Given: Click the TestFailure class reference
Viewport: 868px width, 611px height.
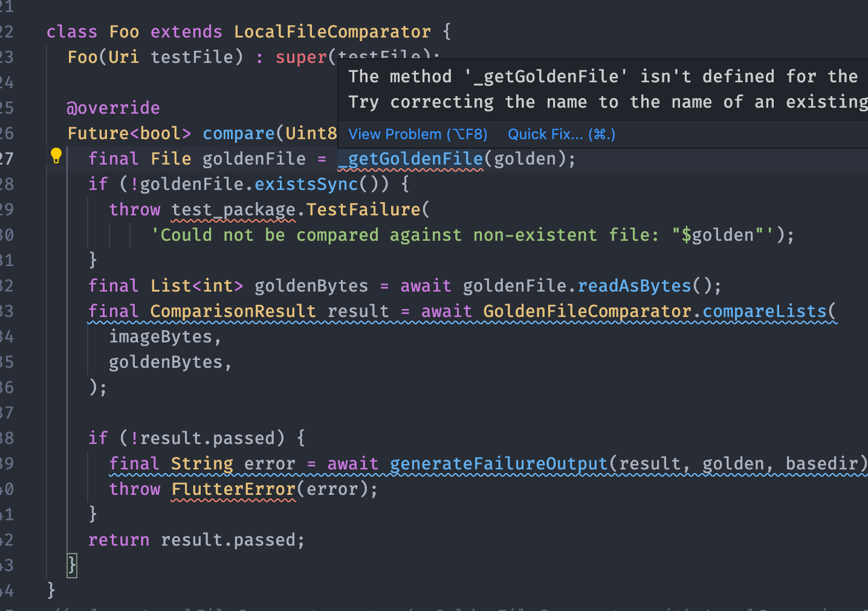Looking at the screenshot, I should [x=363, y=210].
